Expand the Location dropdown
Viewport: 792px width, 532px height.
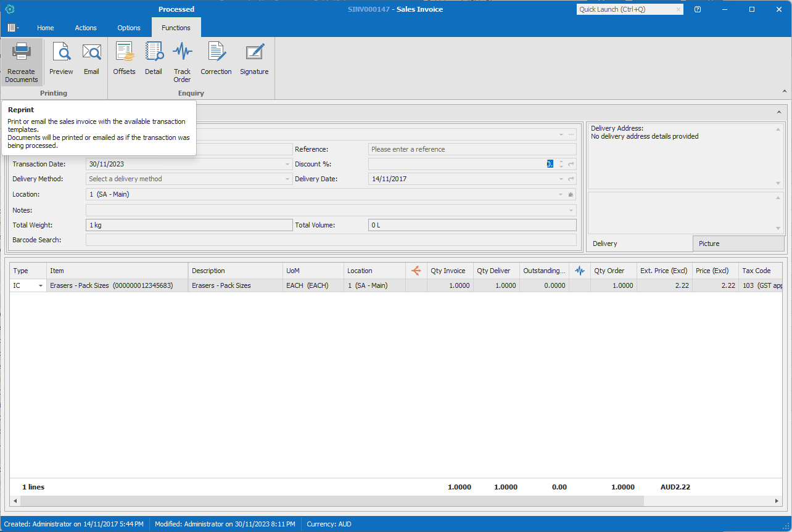[x=560, y=194]
